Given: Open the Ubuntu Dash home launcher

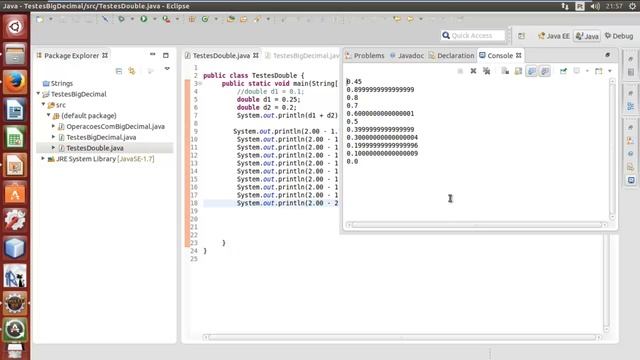Looking at the screenshot, I should coord(15,27).
